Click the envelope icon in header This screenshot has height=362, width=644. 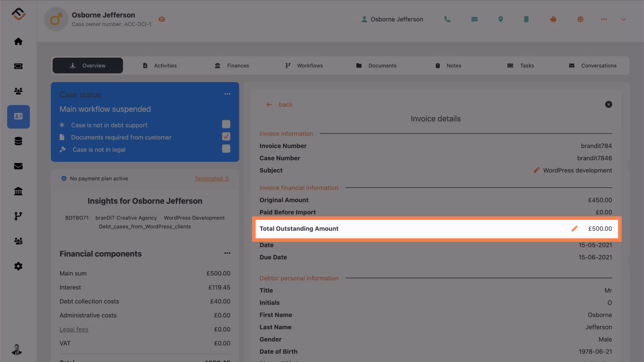474,19
